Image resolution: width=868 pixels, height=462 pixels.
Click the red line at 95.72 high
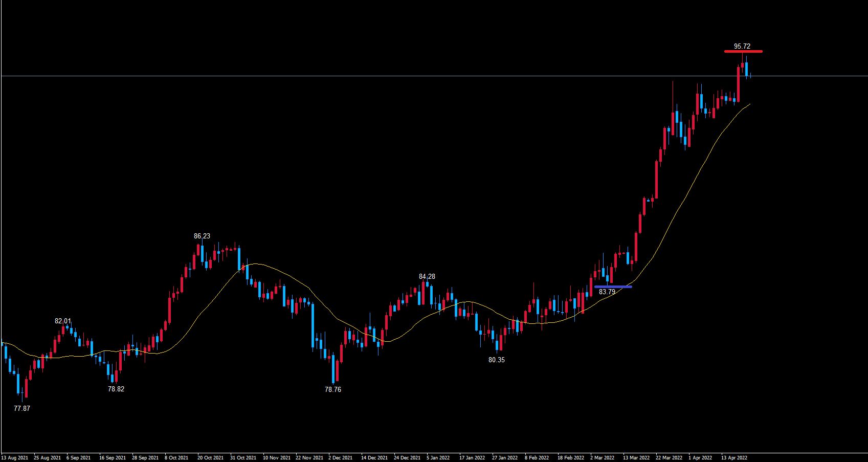point(743,51)
